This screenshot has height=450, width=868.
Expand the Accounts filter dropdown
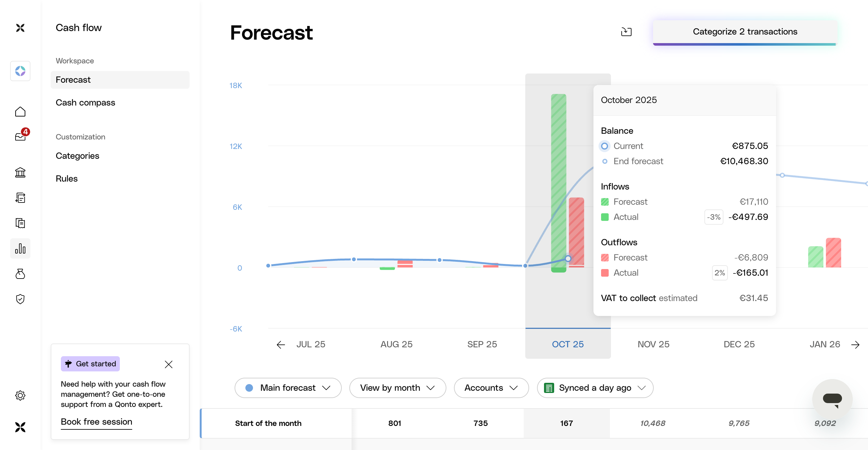point(491,388)
